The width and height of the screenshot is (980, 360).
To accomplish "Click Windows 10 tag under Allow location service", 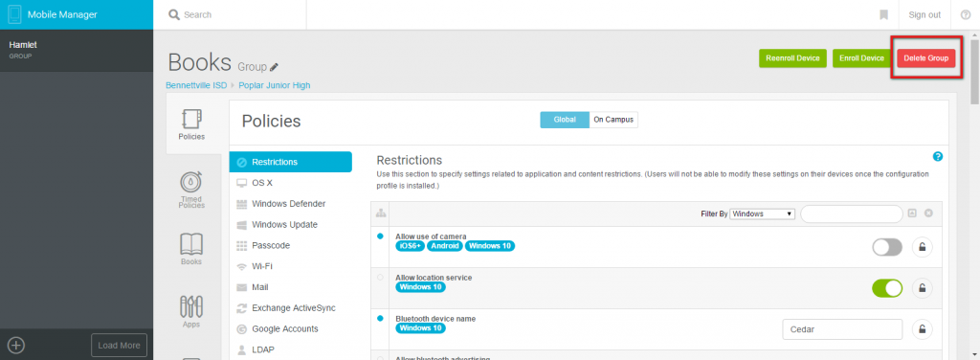I will coord(420,287).
